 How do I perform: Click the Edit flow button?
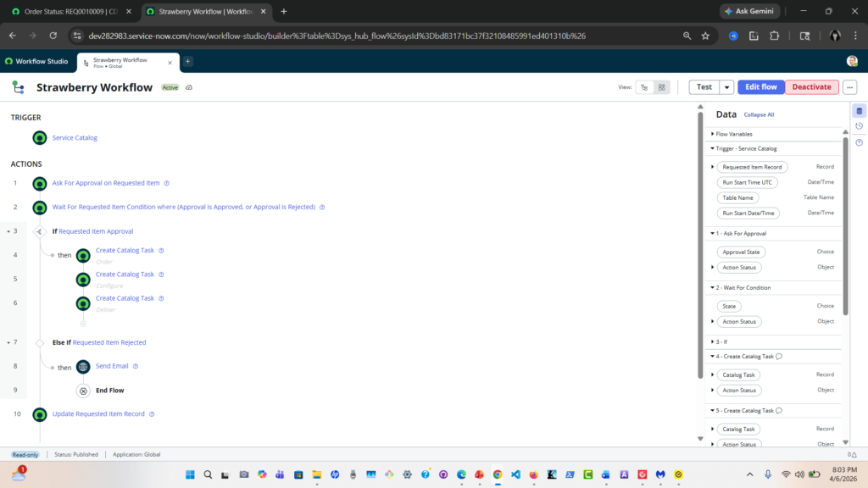point(760,87)
